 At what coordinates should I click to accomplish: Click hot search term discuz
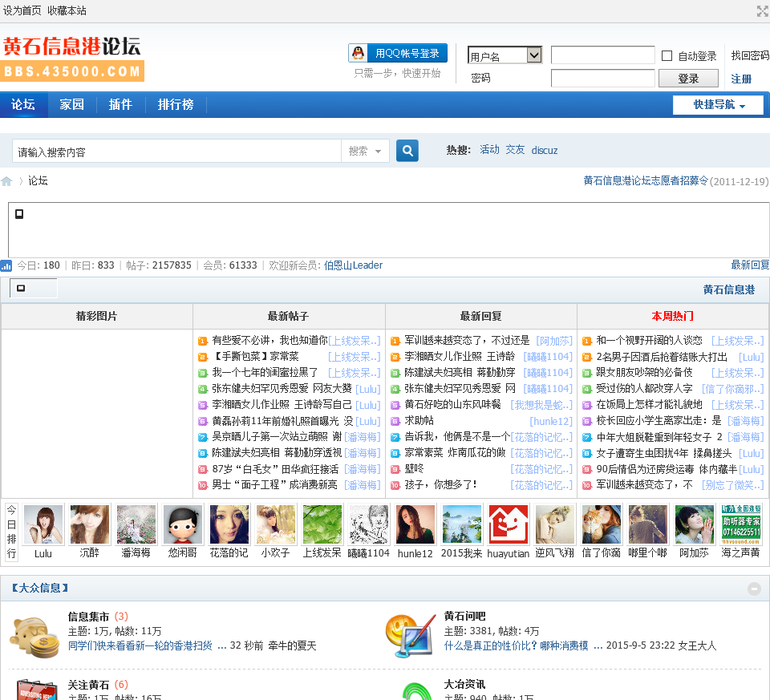coord(544,150)
